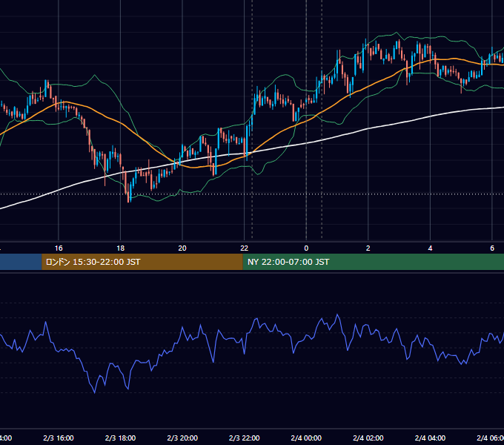
Task: Click the 2/4 00:00 date label
Action: 306,438
